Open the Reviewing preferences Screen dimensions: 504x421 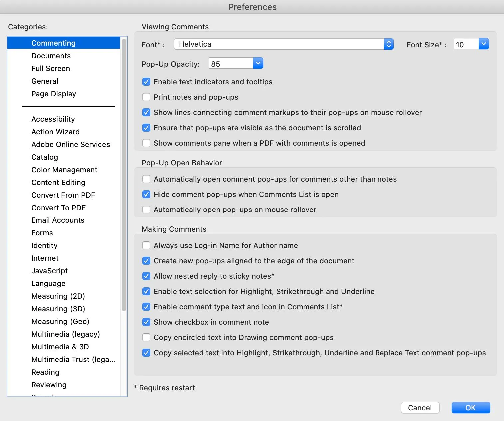click(49, 385)
